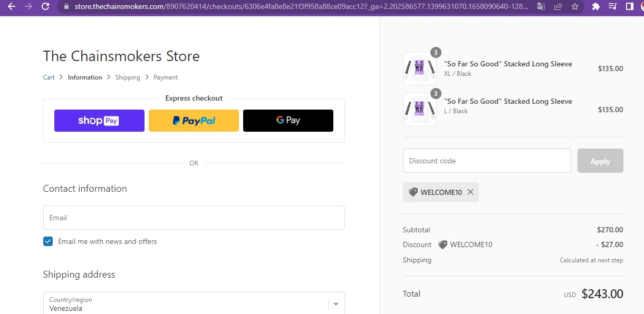Click the Discount code input field
The image size is (644, 314).
pos(487,161)
